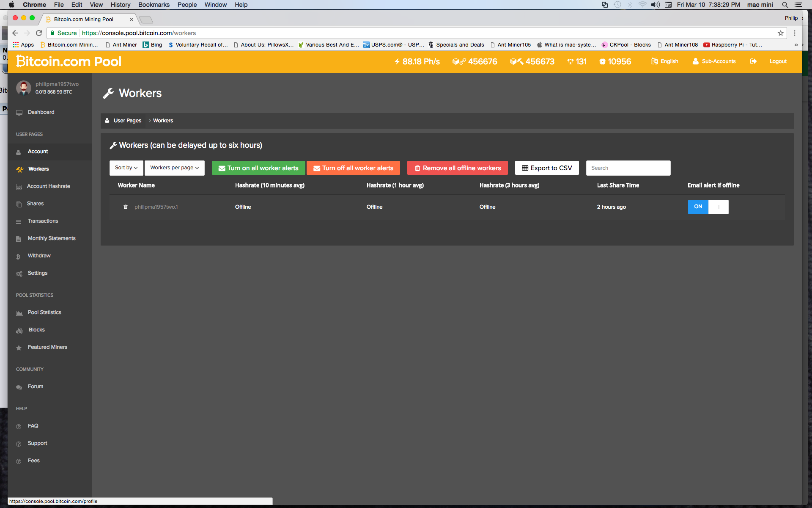Open the Apps bookmarks shortcut
The width and height of the screenshot is (812, 508).
click(x=23, y=44)
